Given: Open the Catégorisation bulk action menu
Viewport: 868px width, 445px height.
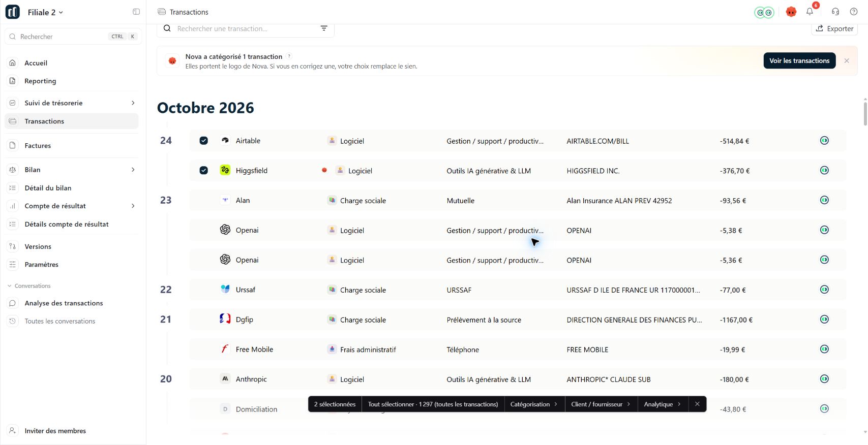Looking at the screenshot, I should coord(534,404).
